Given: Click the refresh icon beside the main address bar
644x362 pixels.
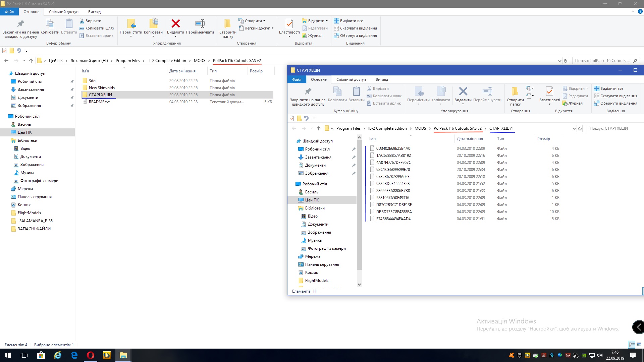Looking at the screenshot, I should point(566,61).
